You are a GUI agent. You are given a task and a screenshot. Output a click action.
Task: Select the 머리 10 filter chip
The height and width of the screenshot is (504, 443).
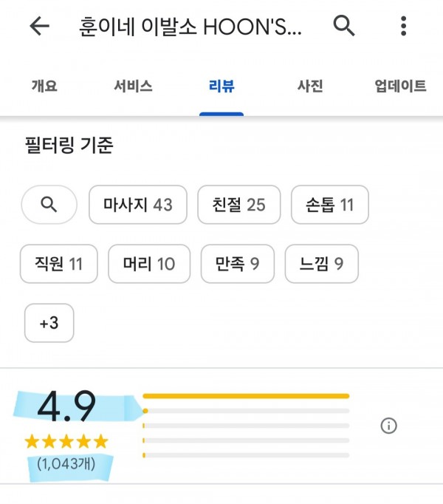[x=149, y=263]
